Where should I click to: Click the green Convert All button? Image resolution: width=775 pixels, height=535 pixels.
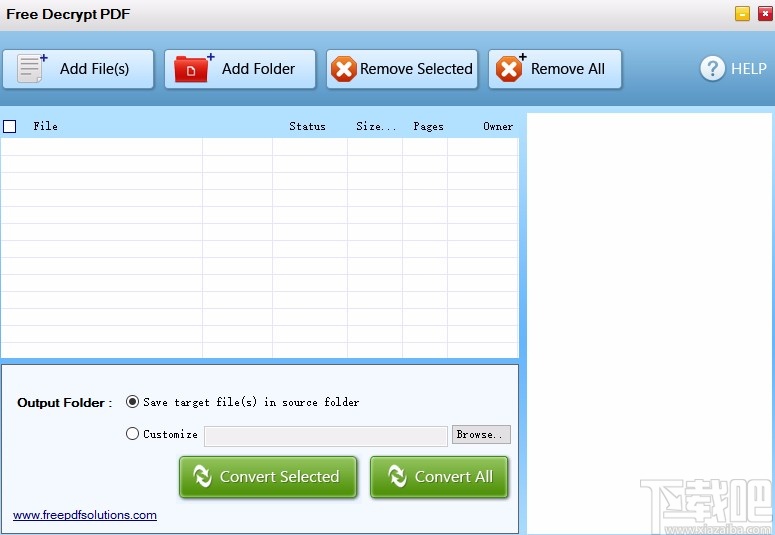[439, 477]
